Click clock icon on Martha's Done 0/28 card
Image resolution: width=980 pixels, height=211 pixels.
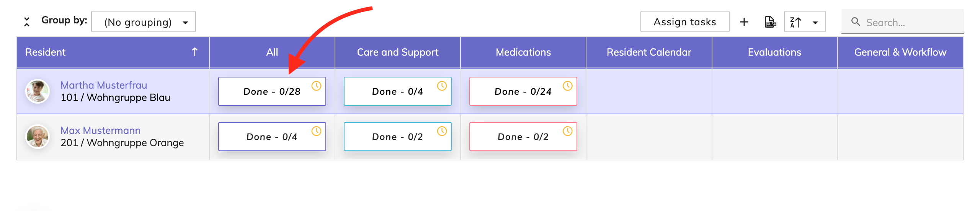point(316,86)
